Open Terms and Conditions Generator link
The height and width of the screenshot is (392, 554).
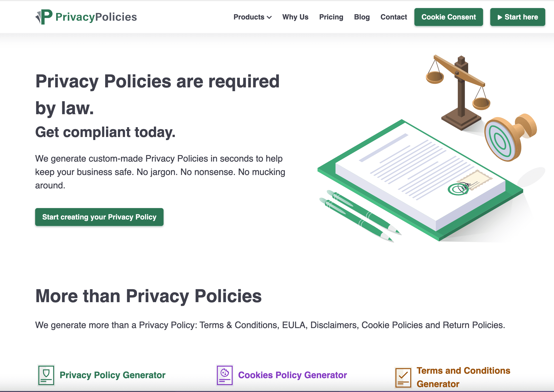(x=463, y=377)
